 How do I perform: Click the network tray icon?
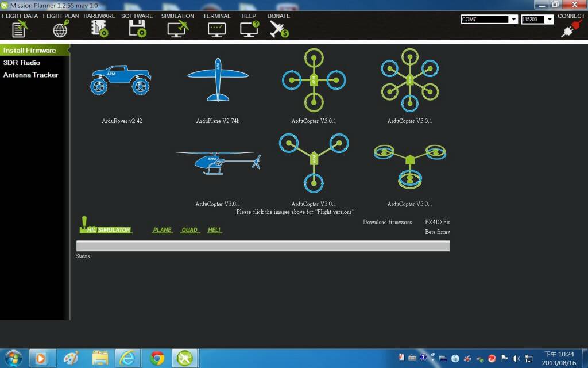[x=529, y=358]
